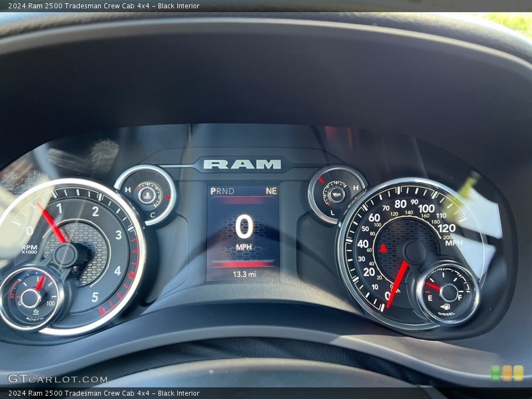
Task: Click the RPM X1000 label
Action: coord(29,249)
